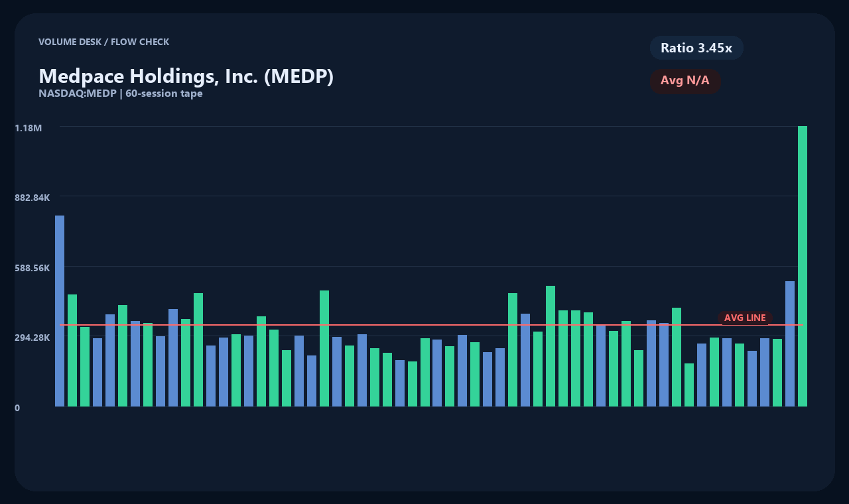Click the 588.56K axis label
849x504 pixels.
[33, 268]
